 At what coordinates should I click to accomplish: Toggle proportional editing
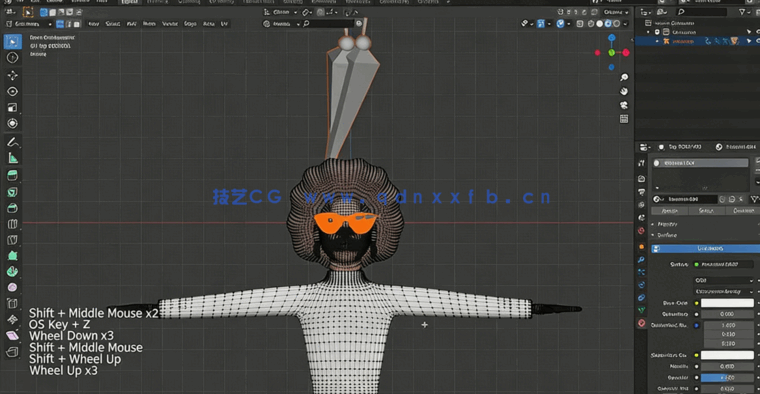(x=348, y=12)
